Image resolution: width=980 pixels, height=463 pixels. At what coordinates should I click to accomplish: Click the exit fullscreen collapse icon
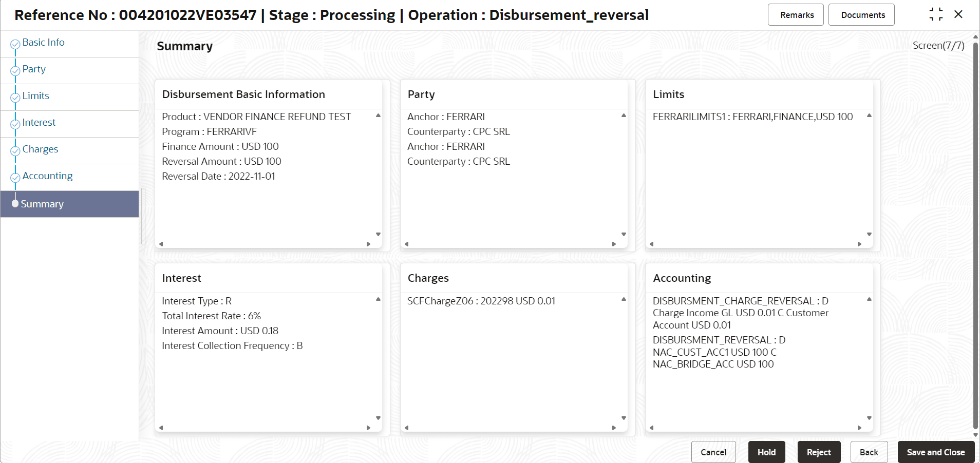coord(936,14)
